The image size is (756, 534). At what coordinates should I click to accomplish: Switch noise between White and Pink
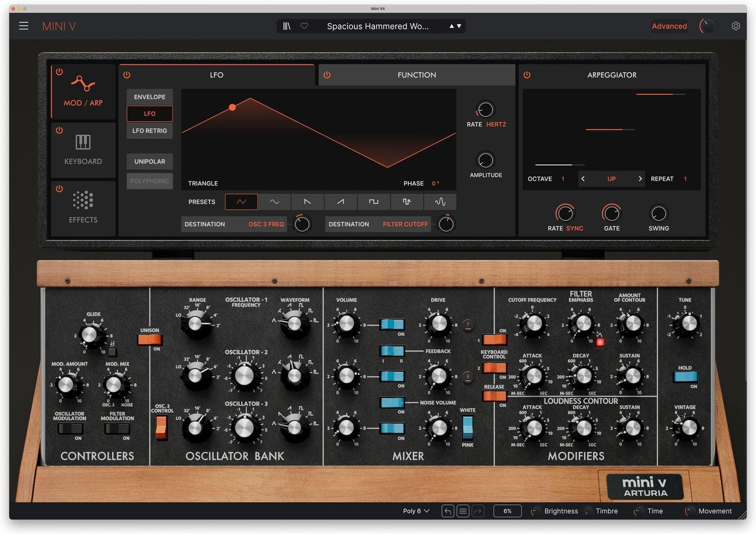tap(467, 428)
